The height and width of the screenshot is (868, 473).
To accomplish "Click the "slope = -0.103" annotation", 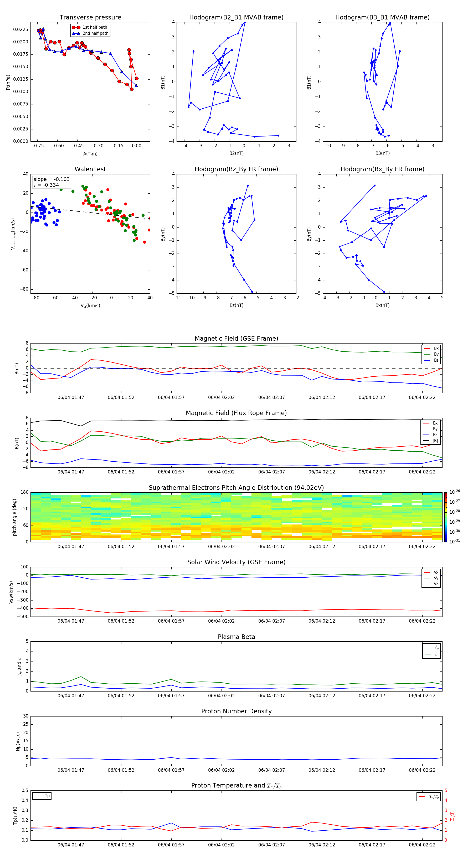I will point(52,179).
